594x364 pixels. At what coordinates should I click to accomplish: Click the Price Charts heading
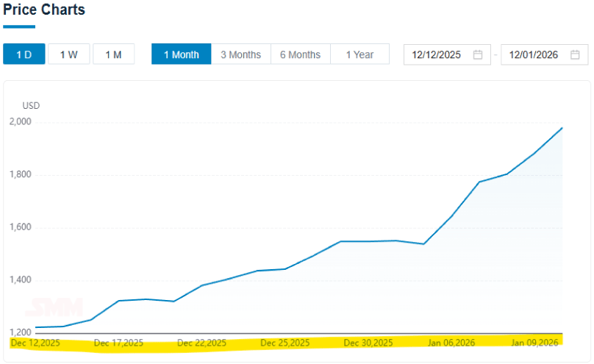point(44,10)
